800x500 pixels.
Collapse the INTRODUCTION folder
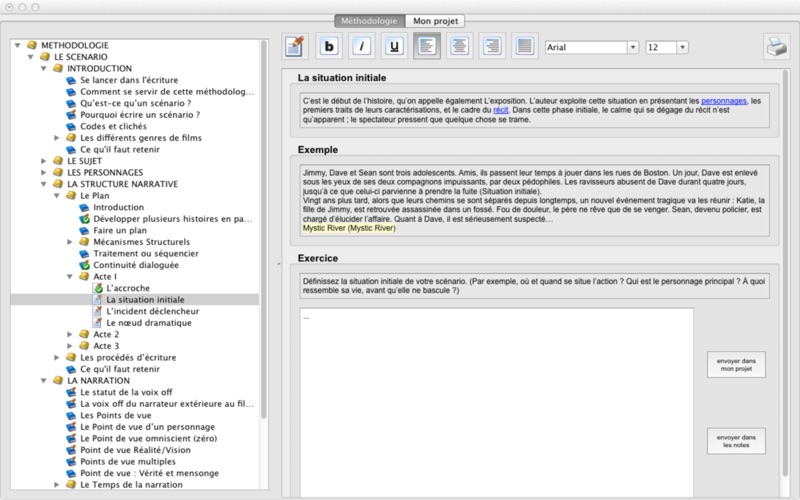click(x=43, y=69)
